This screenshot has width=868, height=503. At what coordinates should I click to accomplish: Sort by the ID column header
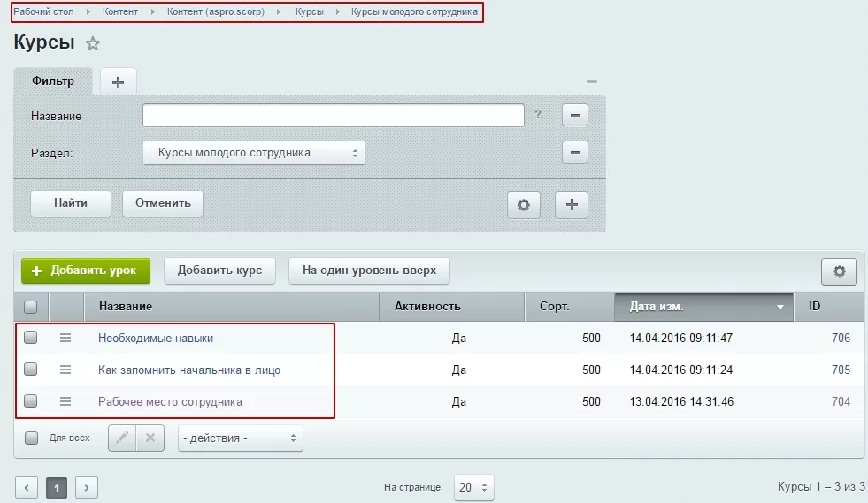click(x=829, y=307)
